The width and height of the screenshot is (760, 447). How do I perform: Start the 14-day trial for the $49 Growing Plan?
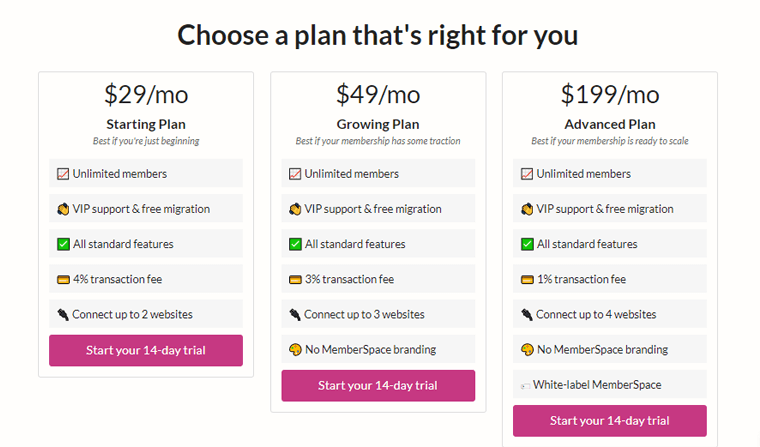click(378, 385)
